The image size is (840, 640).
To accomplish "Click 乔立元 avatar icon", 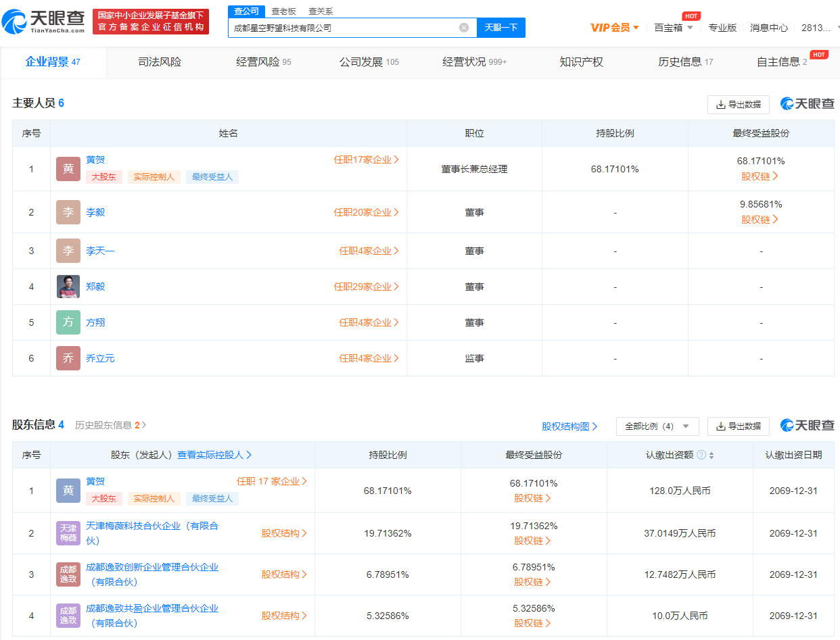I will coord(68,358).
